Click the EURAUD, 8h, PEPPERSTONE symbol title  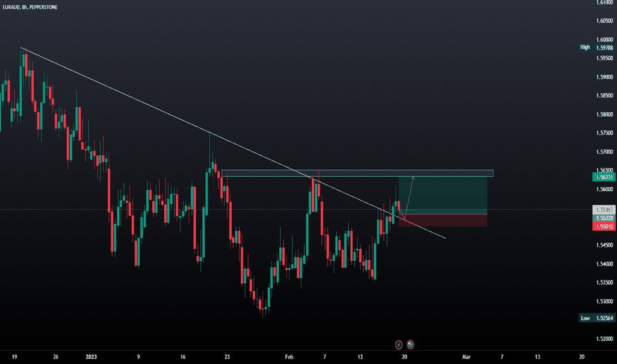(30, 7)
